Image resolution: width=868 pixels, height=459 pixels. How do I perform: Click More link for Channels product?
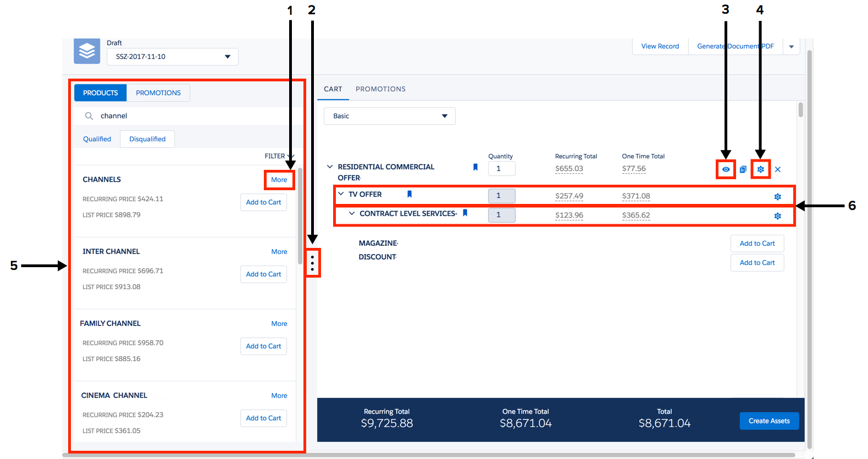tap(279, 180)
